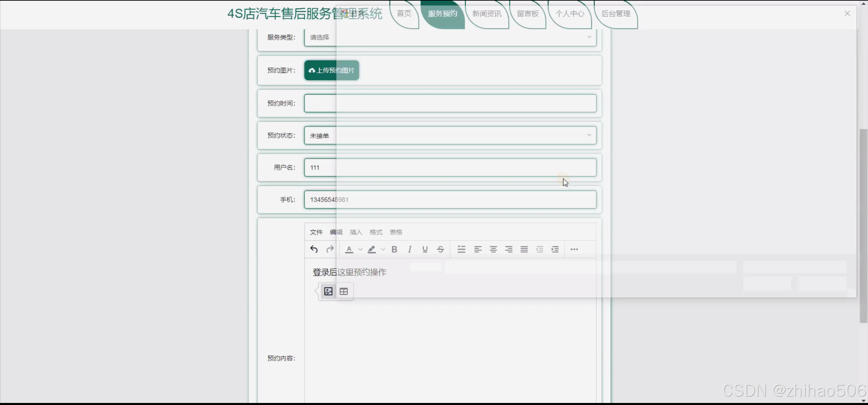Toggle bold formatting
This screenshot has height=405, width=868.
tap(394, 249)
